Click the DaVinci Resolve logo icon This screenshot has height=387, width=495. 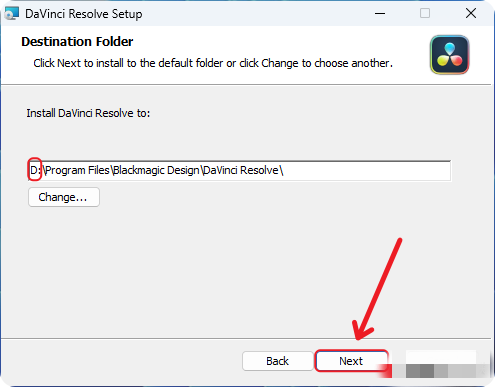point(449,55)
